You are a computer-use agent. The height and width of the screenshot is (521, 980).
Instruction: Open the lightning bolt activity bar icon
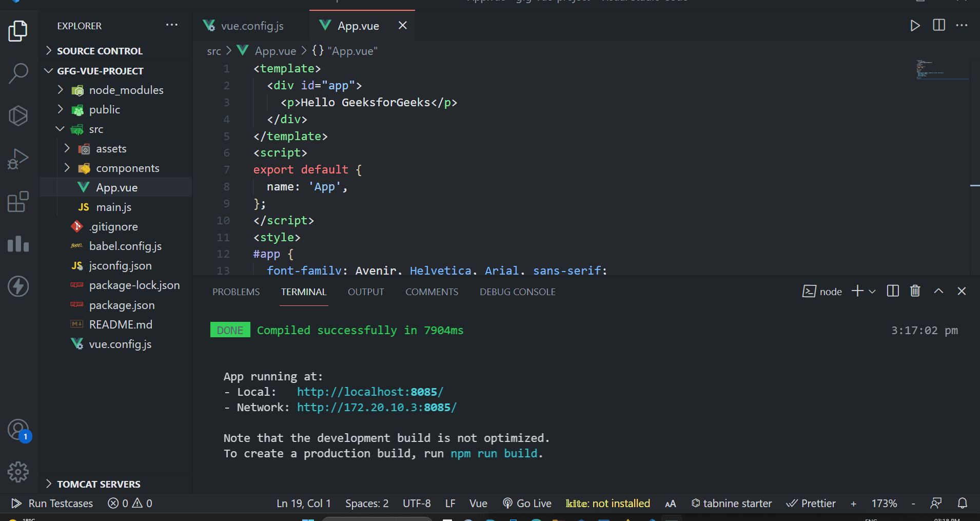[18, 286]
